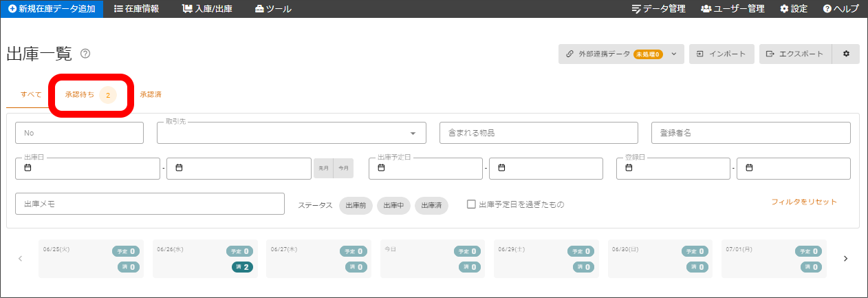Image resolution: width=868 pixels, height=298 pixels.
Task: Expand the 外部連携データ dropdown arrow
Action: point(674,54)
